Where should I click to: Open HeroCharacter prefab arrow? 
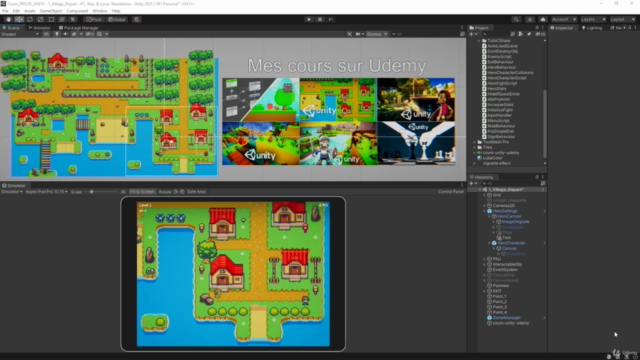coord(544,243)
